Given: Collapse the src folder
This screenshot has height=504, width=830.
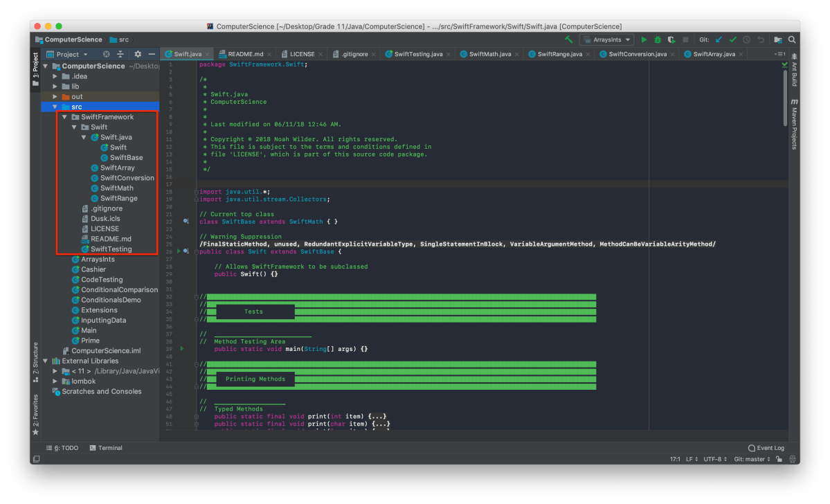Looking at the screenshot, I should (x=55, y=107).
